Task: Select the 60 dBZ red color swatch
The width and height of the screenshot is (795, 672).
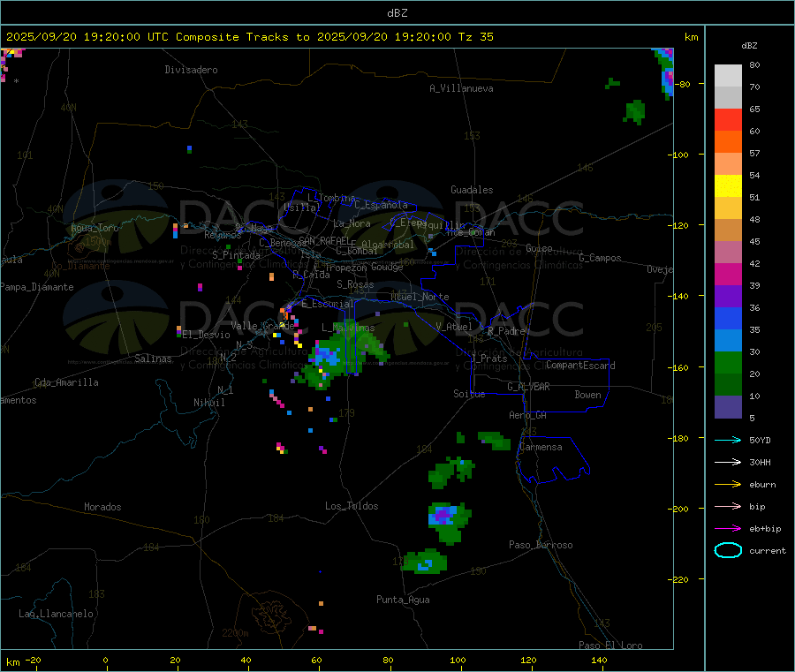Action: coord(728,119)
